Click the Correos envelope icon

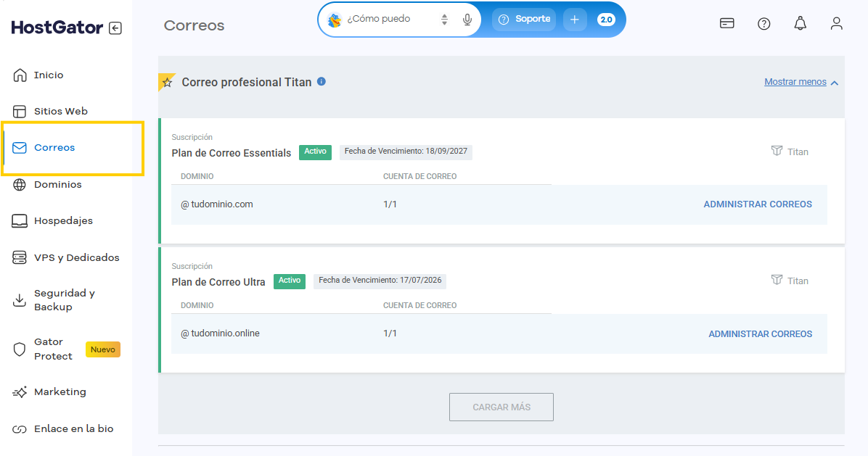coord(20,148)
